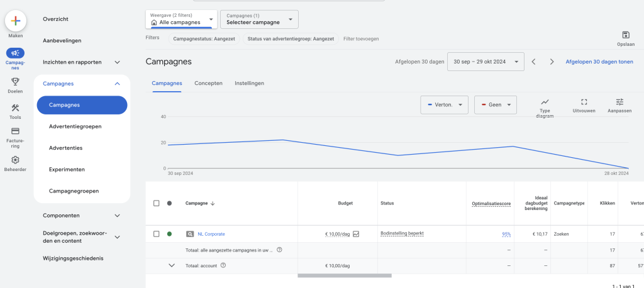Expand Inzichten en rapporten section
644x288 pixels.
coord(117,62)
